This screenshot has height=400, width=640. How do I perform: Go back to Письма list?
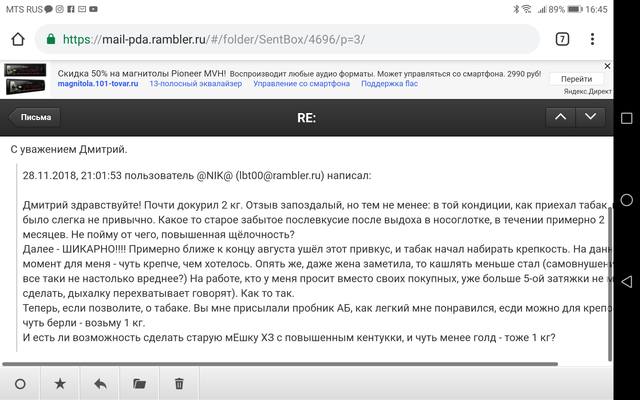tap(35, 117)
